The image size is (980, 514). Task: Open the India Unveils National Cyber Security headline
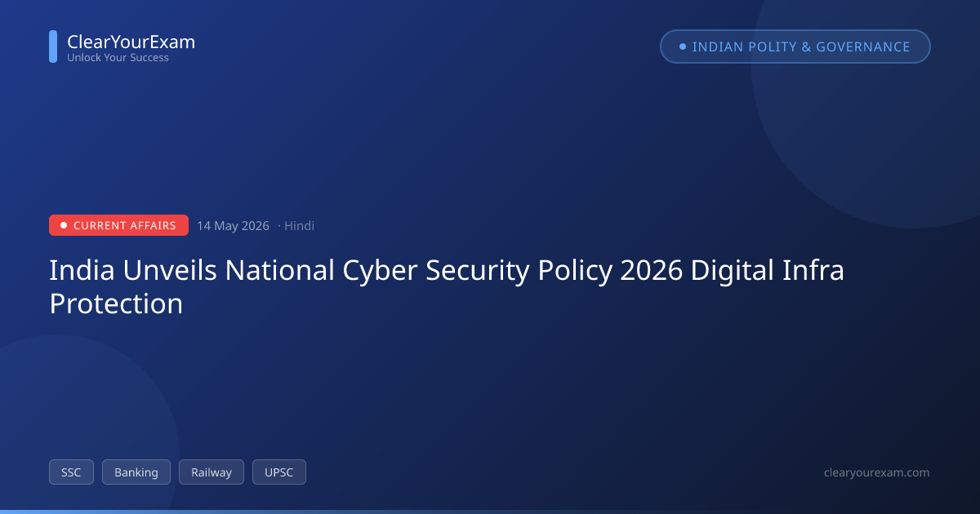tap(447, 286)
